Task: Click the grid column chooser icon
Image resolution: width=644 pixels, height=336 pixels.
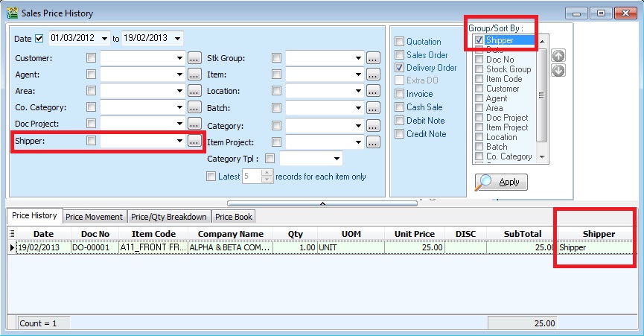Action: (12, 234)
